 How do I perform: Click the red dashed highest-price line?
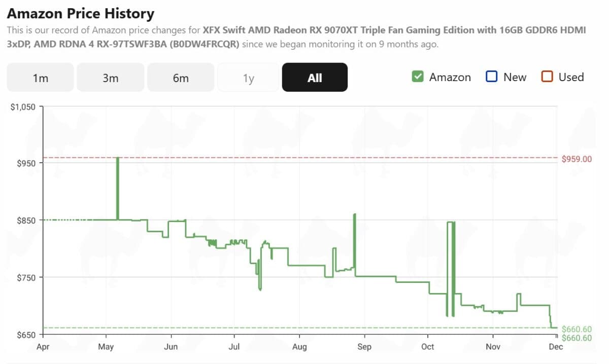coord(304,157)
